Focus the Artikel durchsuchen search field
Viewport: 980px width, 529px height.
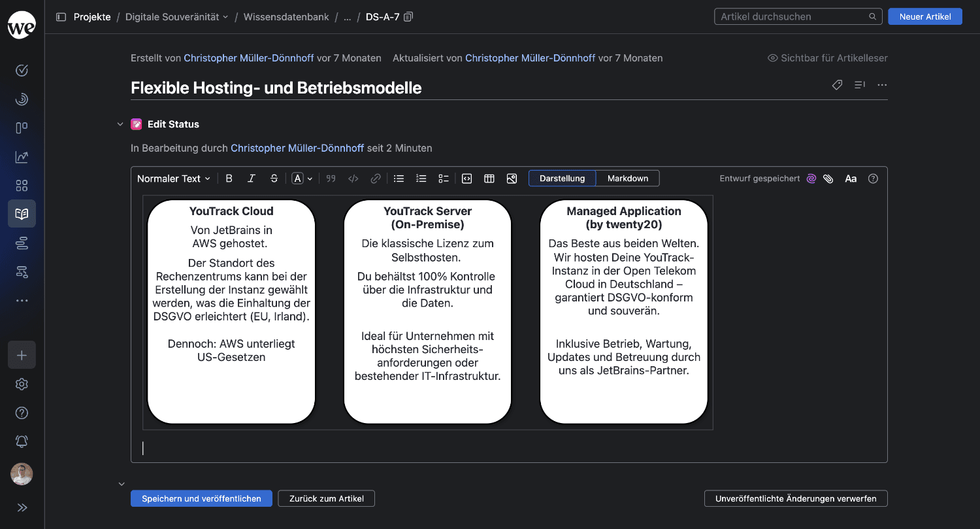[x=798, y=17]
